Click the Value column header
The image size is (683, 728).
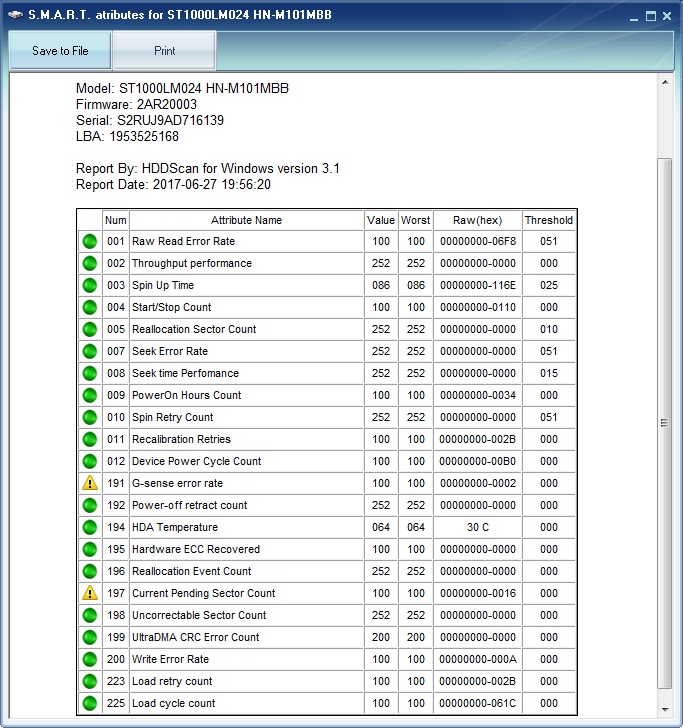point(381,220)
